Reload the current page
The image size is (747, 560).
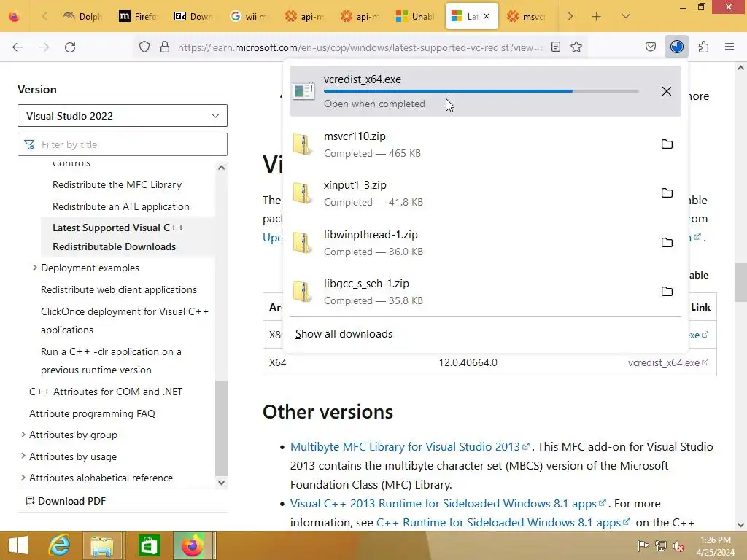pyautogui.click(x=70, y=47)
